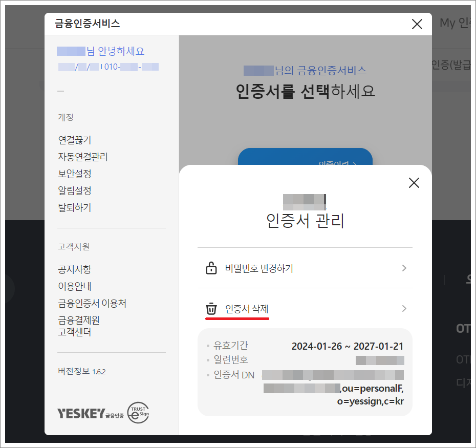This screenshot has width=476, height=448.
Task: Click the o=yessign,c=kr DN text
Action: (371, 401)
